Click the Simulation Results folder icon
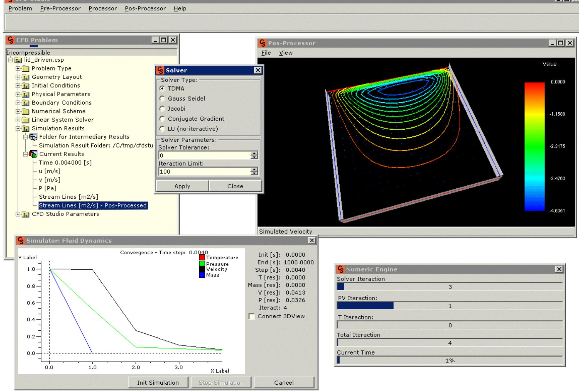Viewport: 579px width, 392px height. point(26,129)
